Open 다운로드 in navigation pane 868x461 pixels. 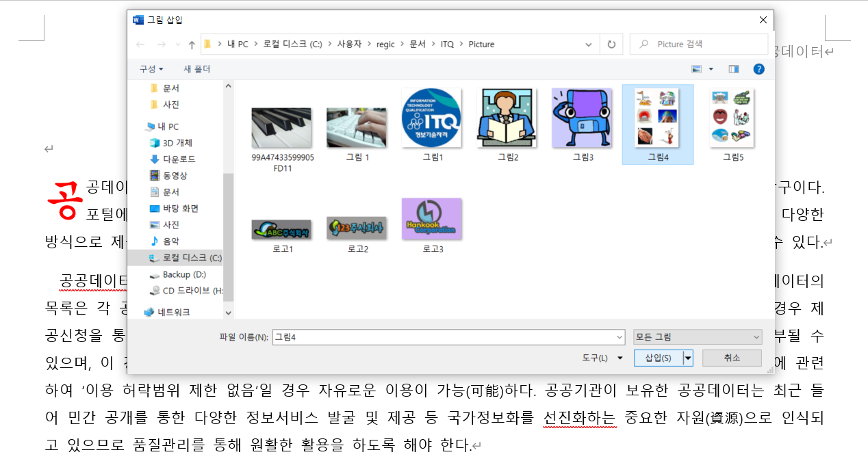172,159
